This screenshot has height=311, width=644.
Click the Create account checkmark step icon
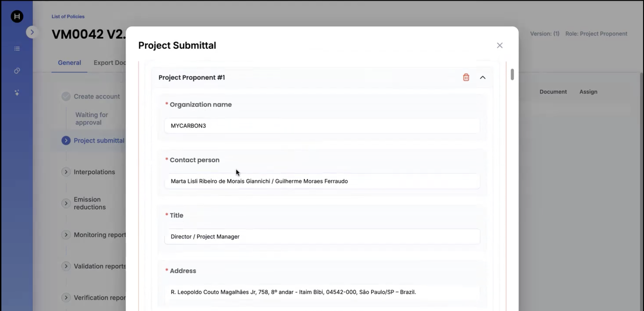[x=66, y=96]
